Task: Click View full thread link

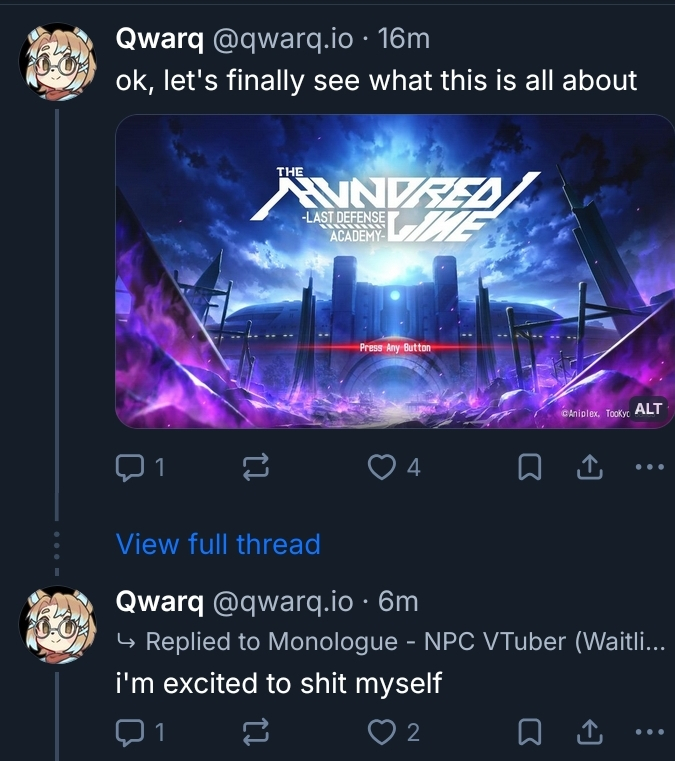Action: pyautogui.click(x=218, y=544)
